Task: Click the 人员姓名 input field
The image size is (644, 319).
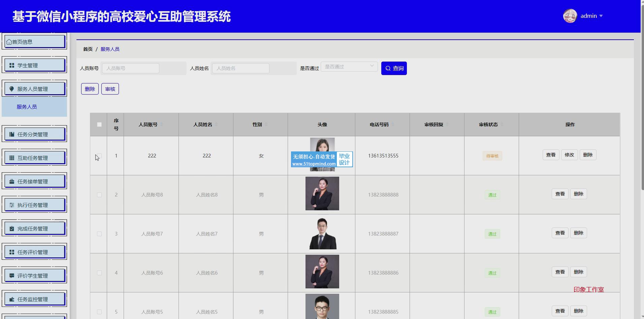Action: (x=240, y=68)
